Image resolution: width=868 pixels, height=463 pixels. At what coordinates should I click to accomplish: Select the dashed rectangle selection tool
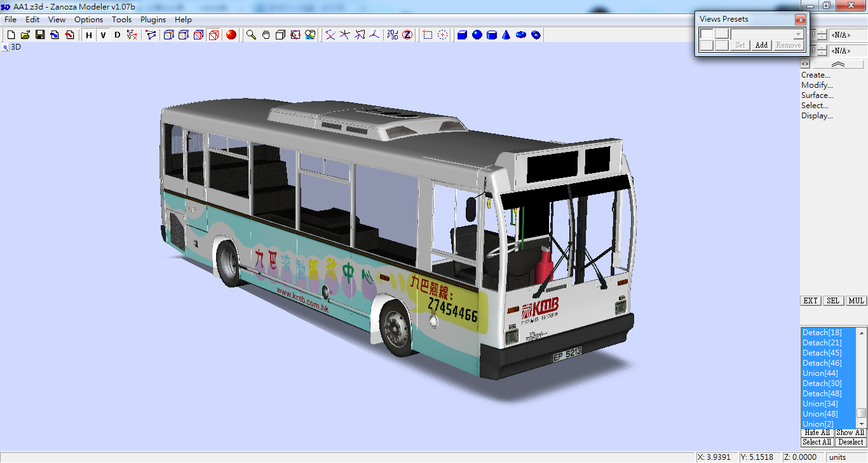428,35
